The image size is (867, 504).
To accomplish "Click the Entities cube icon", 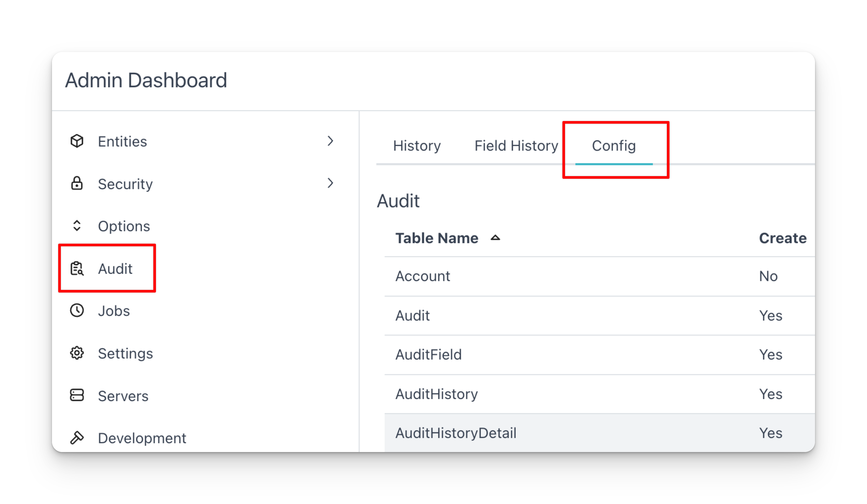I will pyautogui.click(x=77, y=141).
